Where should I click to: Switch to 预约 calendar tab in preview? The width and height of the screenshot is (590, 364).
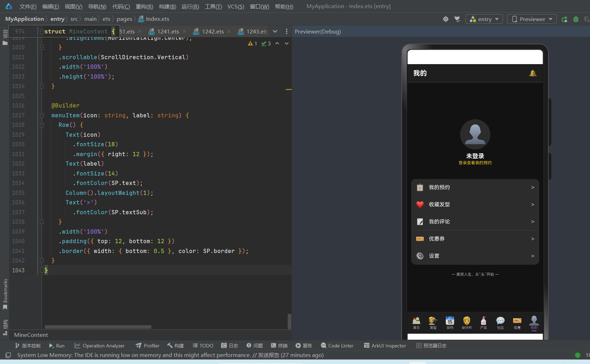point(450,323)
